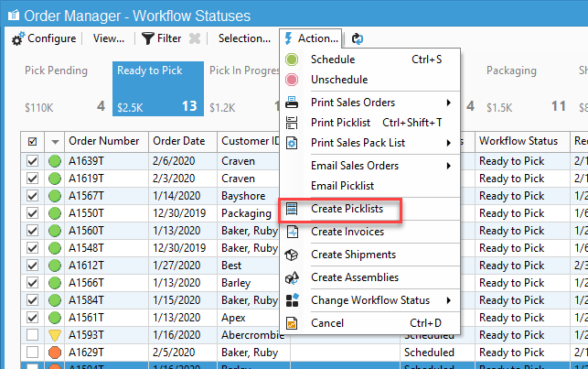Screen dimensions: 588x369
Task: Click green status circle for order A1550T
Action: pos(55,213)
